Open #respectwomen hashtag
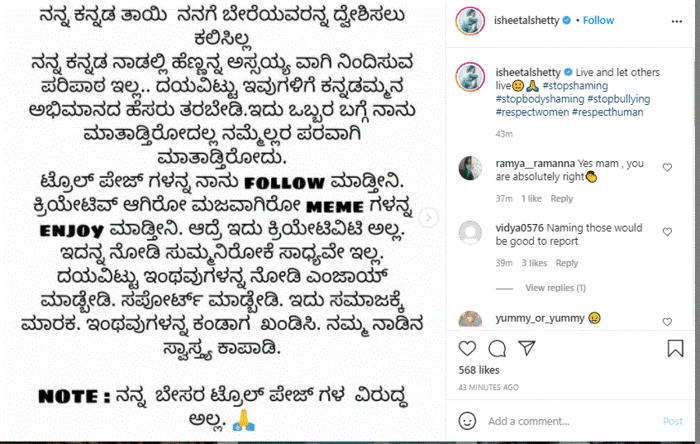Screen dimensions: 700x444 pyautogui.click(x=532, y=112)
